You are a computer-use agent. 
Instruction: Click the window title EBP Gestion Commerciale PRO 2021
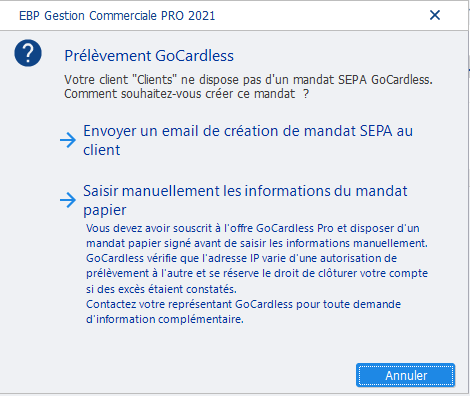tap(117, 16)
